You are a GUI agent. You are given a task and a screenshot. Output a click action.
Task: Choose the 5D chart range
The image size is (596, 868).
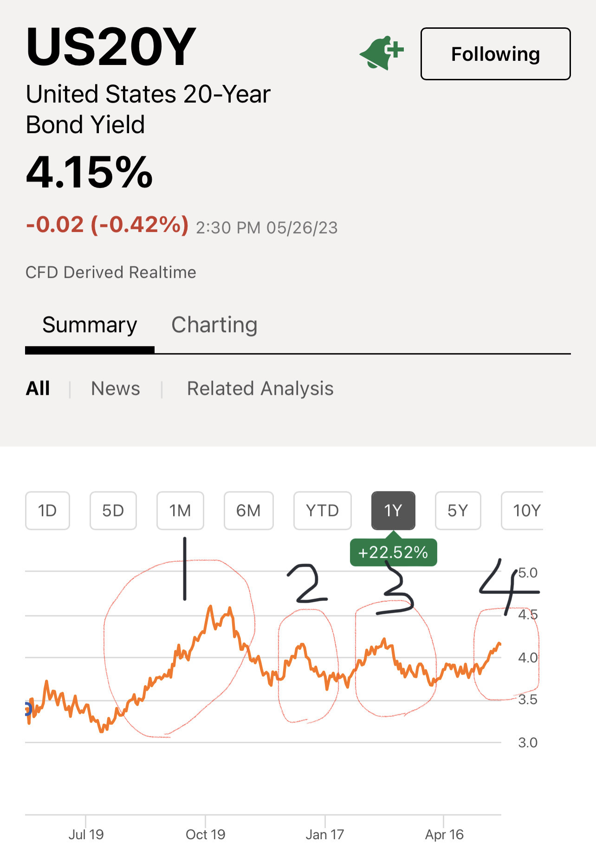pyautogui.click(x=113, y=510)
